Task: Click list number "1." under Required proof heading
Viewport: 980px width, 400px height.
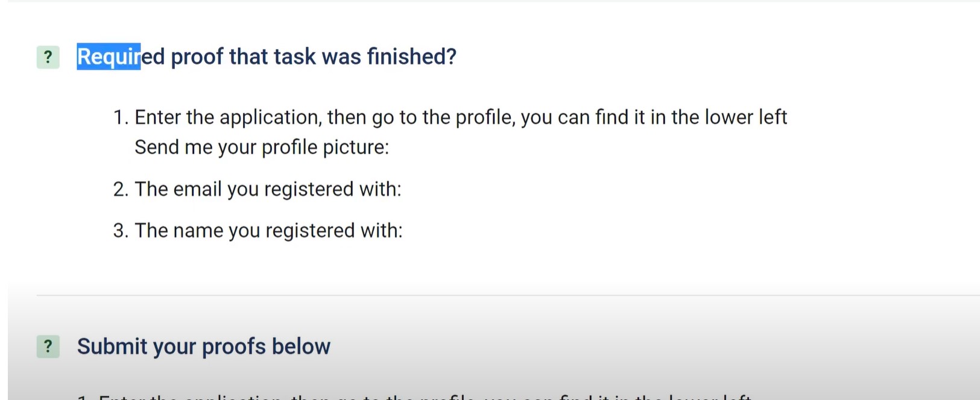Action: [x=121, y=117]
